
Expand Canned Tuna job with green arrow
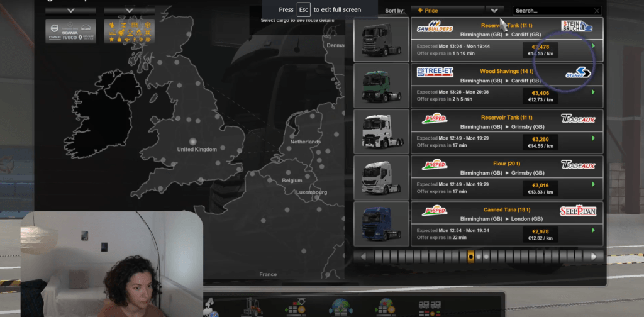pos(593,230)
